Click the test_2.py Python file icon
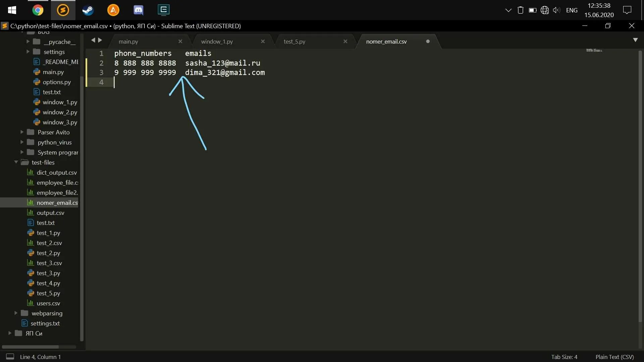The width and height of the screenshot is (644, 362). 31,253
